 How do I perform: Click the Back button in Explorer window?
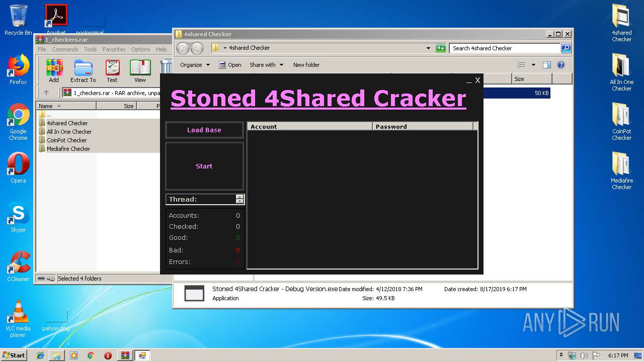(183, 48)
